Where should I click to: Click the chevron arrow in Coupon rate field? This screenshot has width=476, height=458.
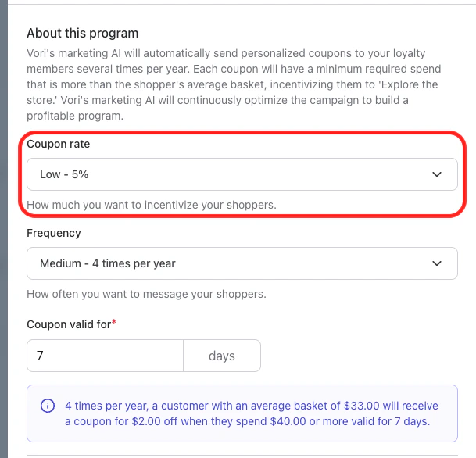click(x=437, y=175)
